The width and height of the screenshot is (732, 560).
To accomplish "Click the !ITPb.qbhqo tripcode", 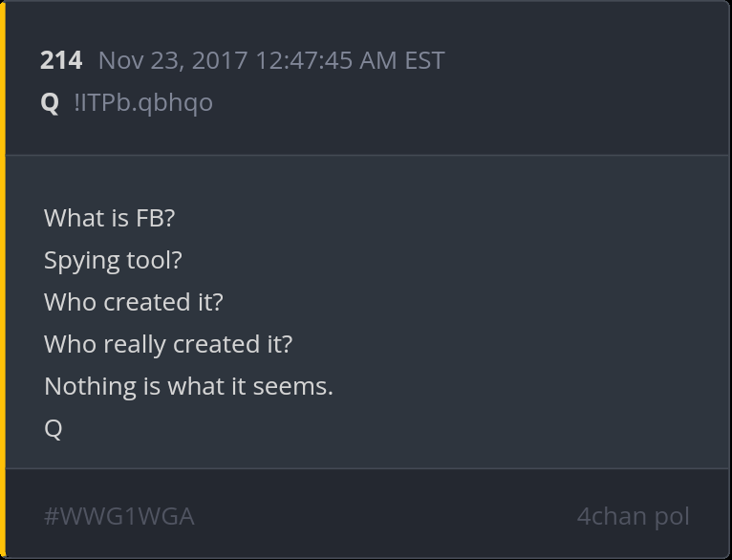I will pyautogui.click(x=143, y=102).
